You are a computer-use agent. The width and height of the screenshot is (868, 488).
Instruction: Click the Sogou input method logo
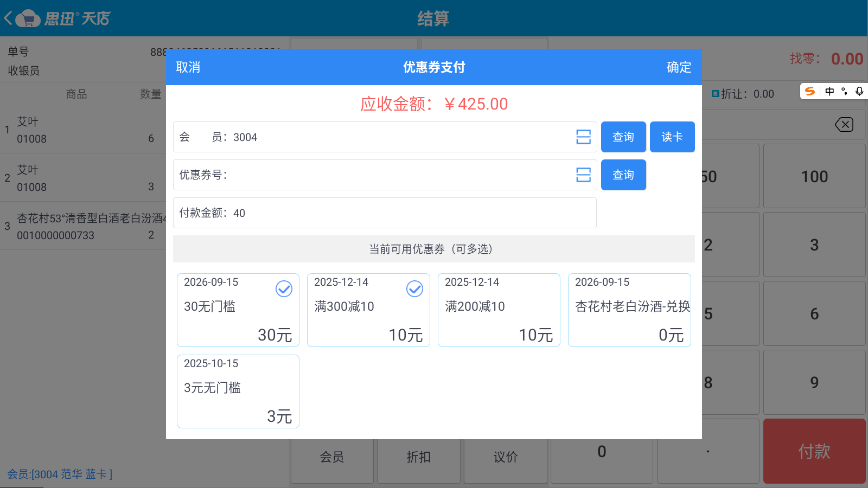click(810, 91)
